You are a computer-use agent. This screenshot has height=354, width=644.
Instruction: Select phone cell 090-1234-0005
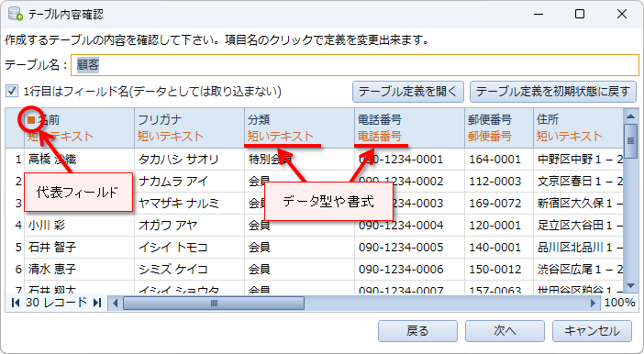click(x=409, y=248)
